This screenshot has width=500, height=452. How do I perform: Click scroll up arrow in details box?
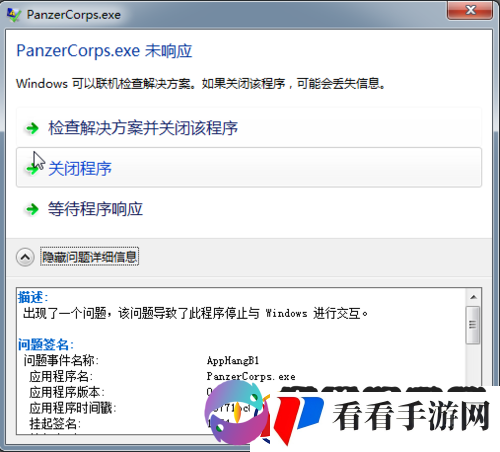(473, 297)
